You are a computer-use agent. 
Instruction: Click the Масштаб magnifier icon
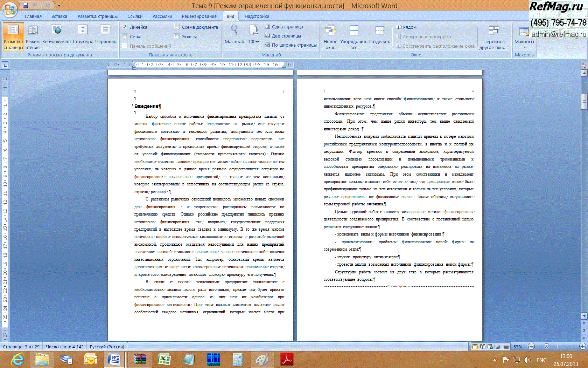click(234, 31)
